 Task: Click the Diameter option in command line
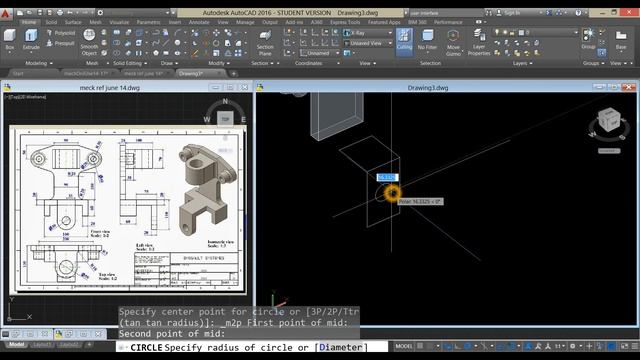(340, 347)
